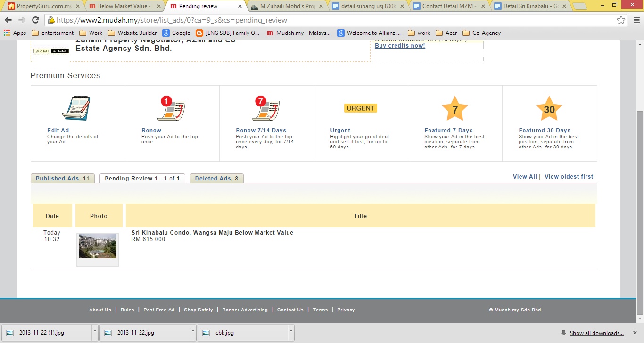Open the Privacy footer link
The width and height of the screenshot is (644, 343).
click(x=346, y=310)
